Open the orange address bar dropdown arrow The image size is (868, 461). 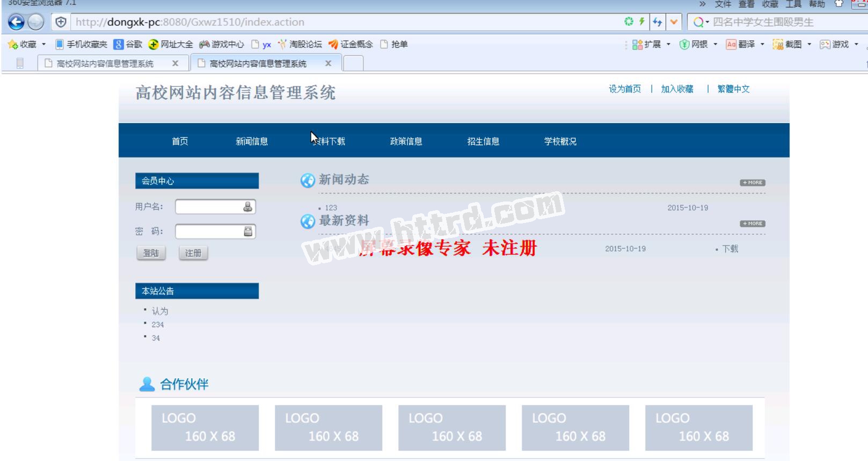point(674,22)
